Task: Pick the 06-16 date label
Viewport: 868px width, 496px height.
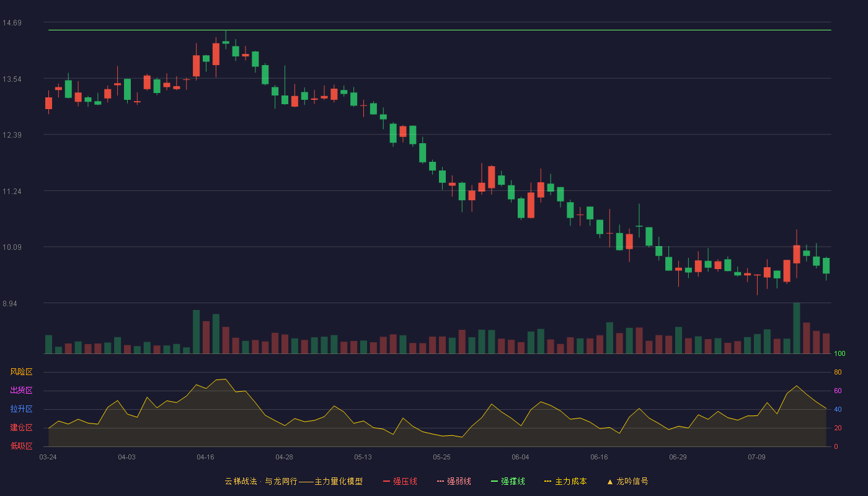Action: coord(599,457)
